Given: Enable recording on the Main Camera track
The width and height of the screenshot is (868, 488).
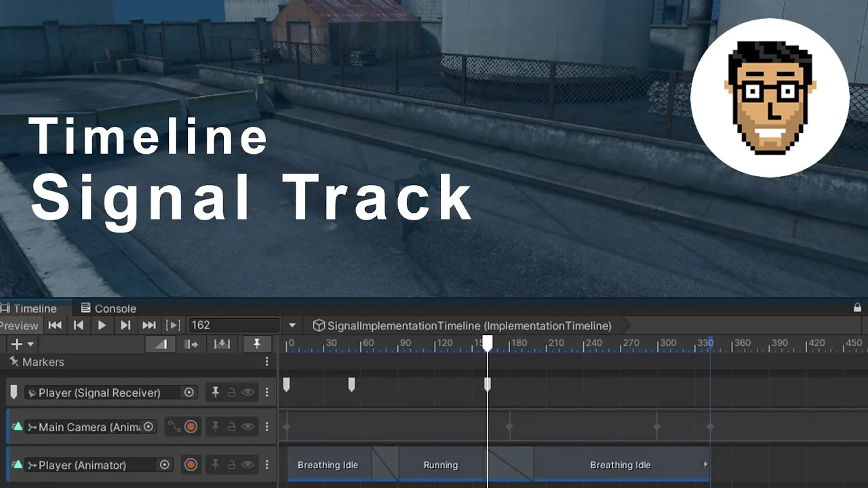Looking at the screenshot, I should [191, 427].
